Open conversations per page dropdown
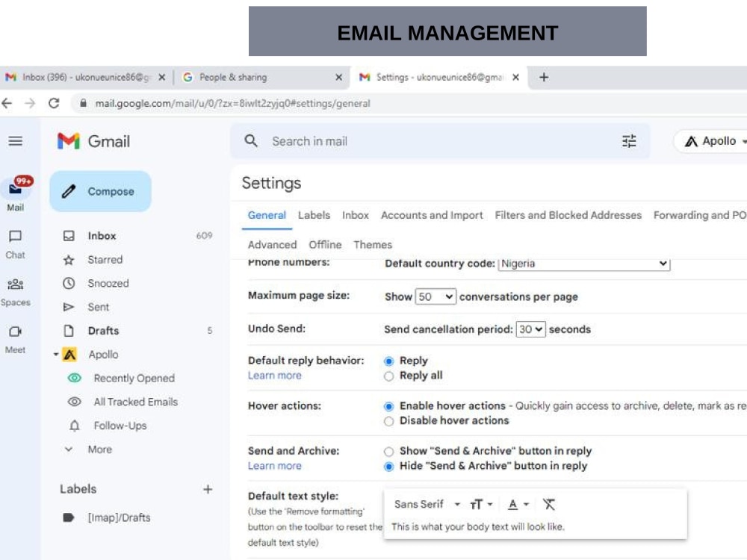 point(436,296)
